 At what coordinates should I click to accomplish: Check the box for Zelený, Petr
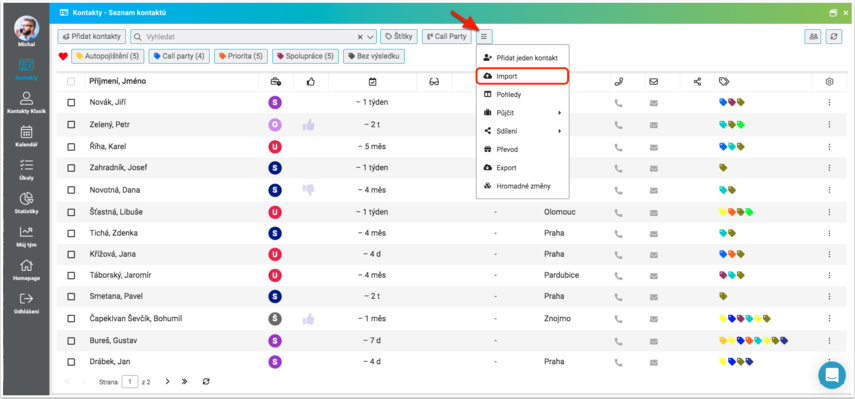[71, 125]
